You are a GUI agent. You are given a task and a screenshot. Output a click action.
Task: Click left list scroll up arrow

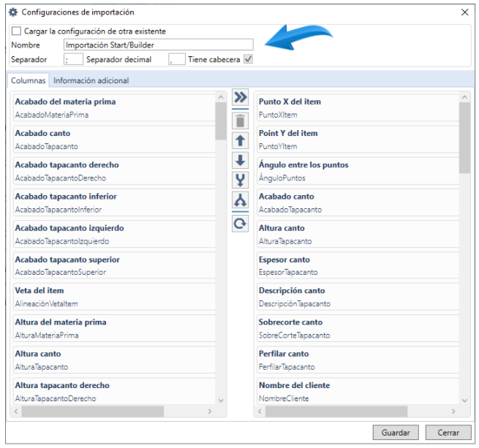[x=221, y=97]
